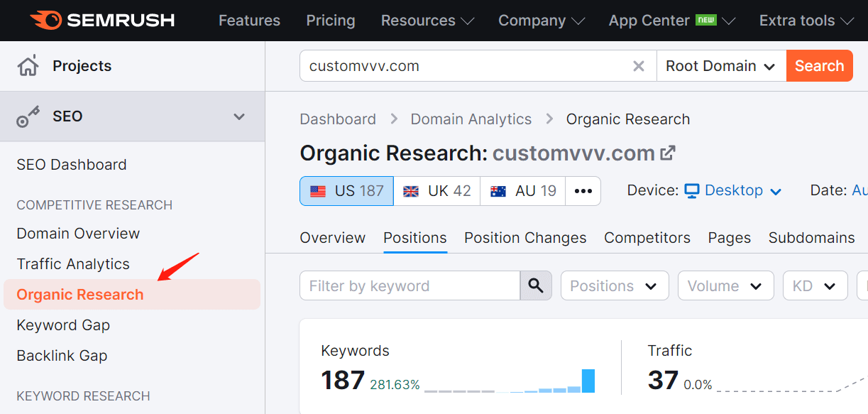The width and height of the screenshot is (868, 414).
Task: Click the customvvv.com title link
Action: (573, 153)
